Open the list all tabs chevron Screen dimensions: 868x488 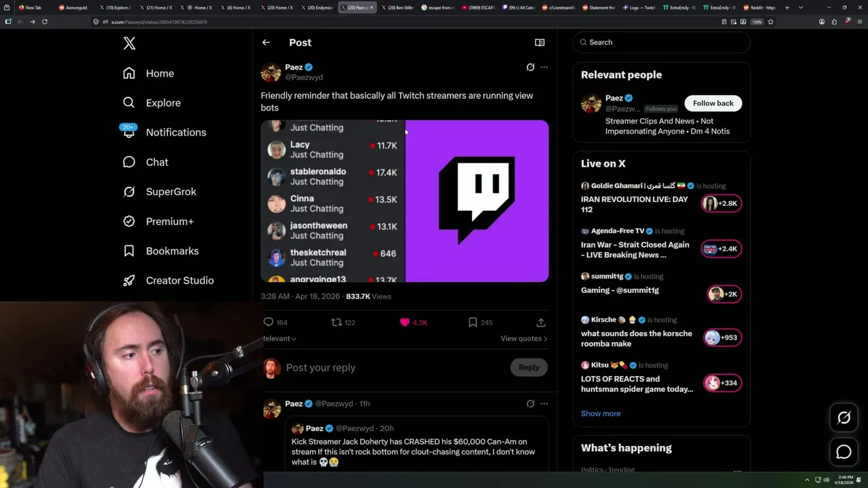click(801, 7)
